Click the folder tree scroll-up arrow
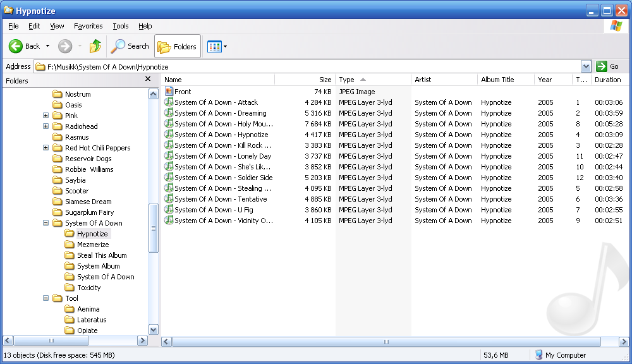The image size is (632, 364). 153,94
